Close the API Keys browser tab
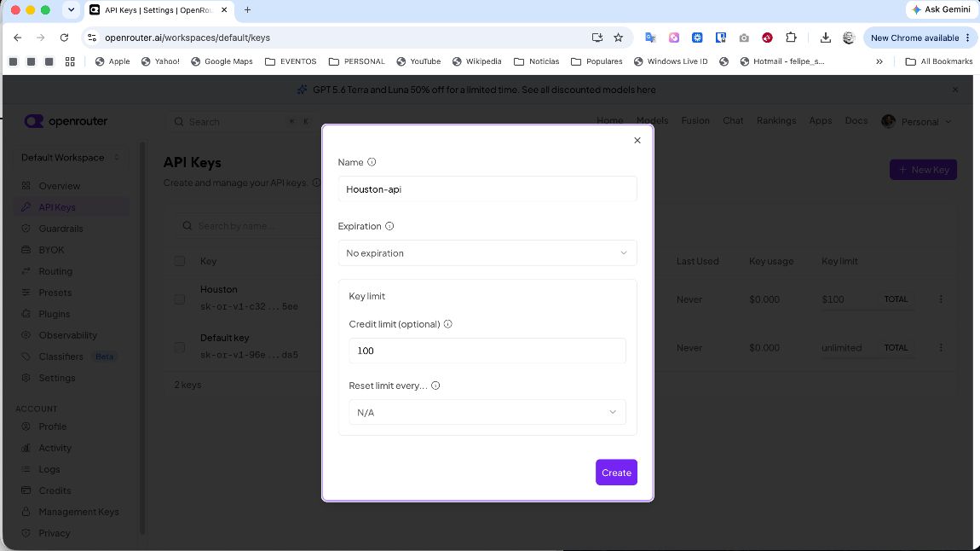 [224, 9]
